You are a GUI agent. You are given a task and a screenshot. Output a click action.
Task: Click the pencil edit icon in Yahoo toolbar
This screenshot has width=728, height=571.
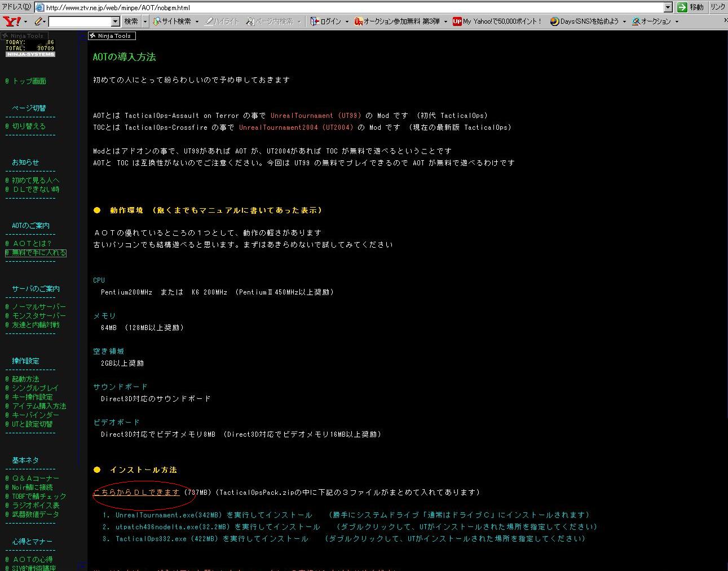tap(38, 21)
